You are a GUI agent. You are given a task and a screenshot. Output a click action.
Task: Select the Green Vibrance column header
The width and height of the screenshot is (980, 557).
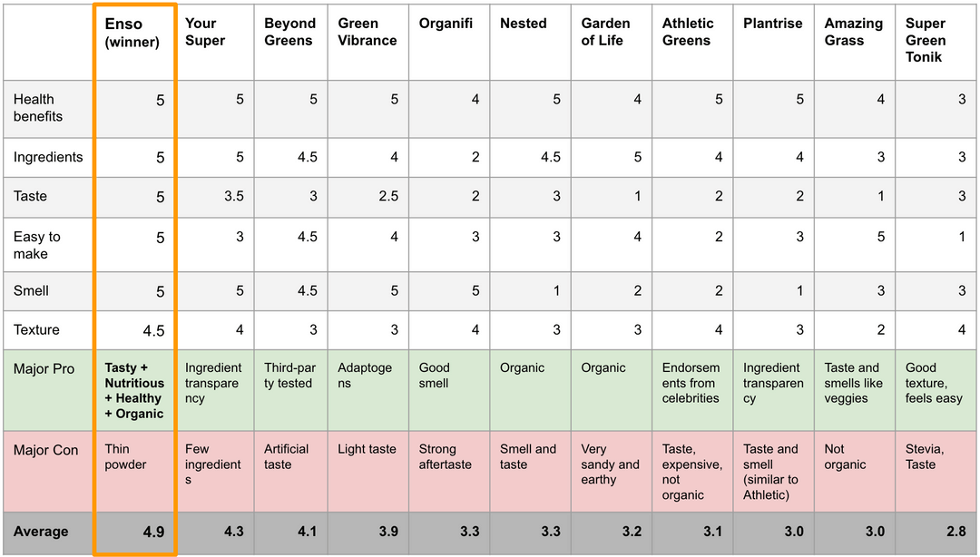click(367, 32)
